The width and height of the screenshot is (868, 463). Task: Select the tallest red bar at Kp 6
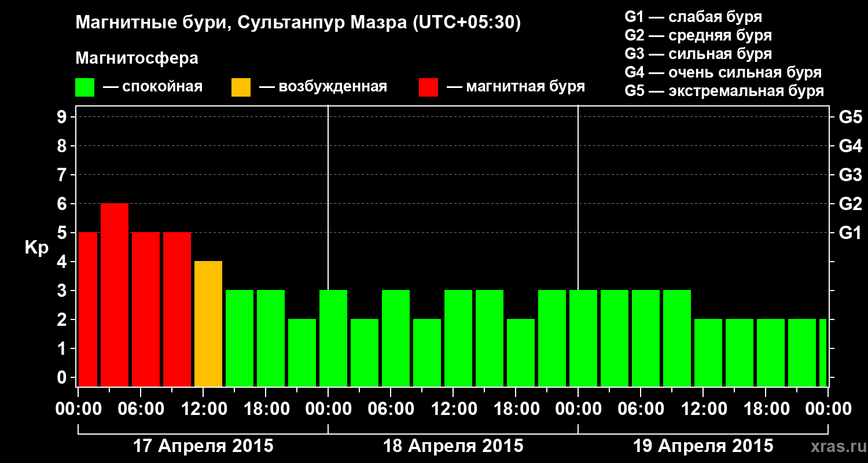(x=115, y=295)
